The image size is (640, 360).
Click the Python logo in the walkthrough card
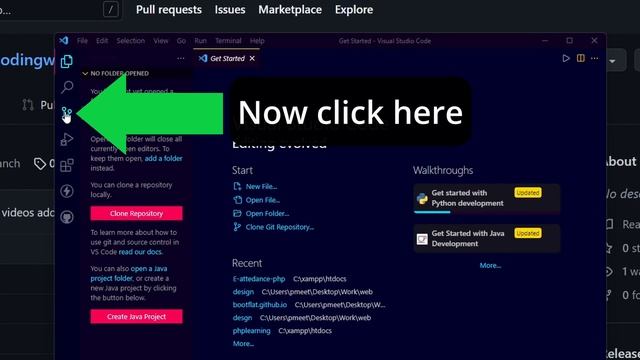click(x=422, y=198)
